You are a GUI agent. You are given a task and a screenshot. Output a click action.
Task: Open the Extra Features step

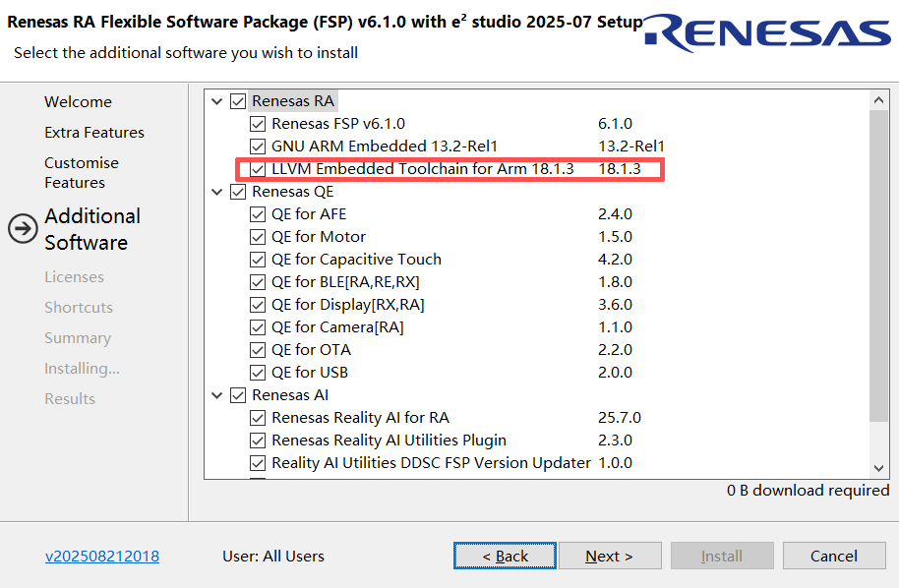pos(94,133)
